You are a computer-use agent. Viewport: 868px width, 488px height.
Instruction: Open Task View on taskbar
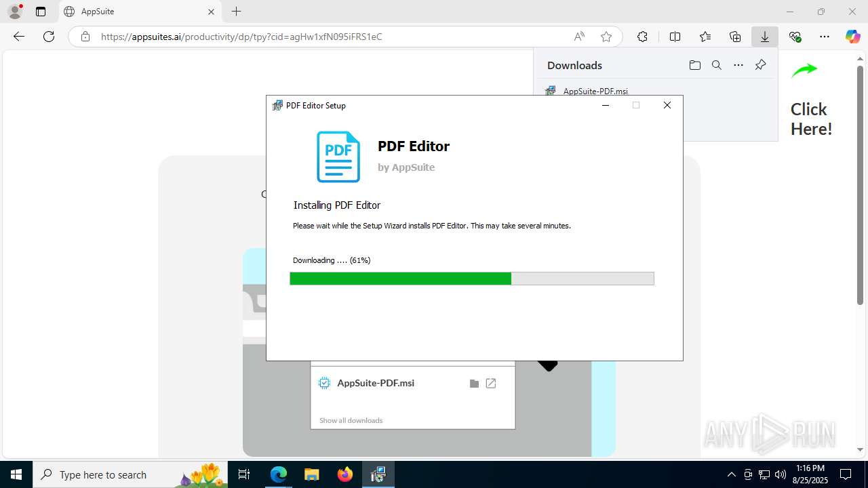click(245, 474)
